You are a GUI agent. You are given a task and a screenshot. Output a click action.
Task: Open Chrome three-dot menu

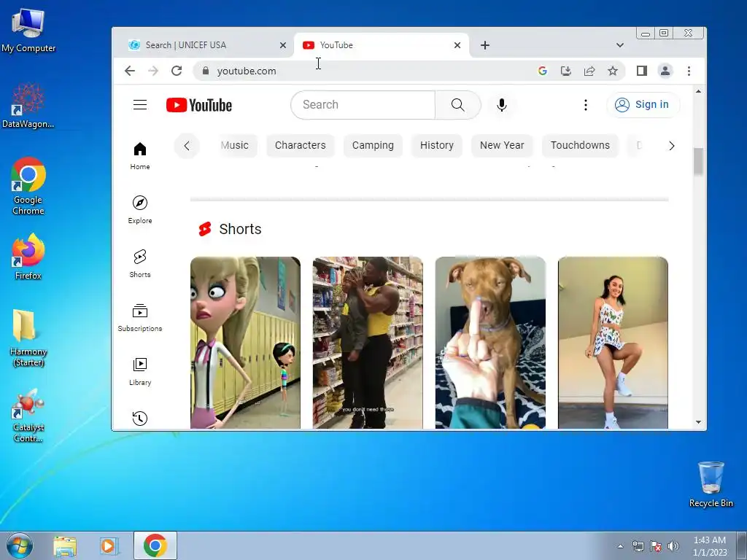tap(689, 71)
